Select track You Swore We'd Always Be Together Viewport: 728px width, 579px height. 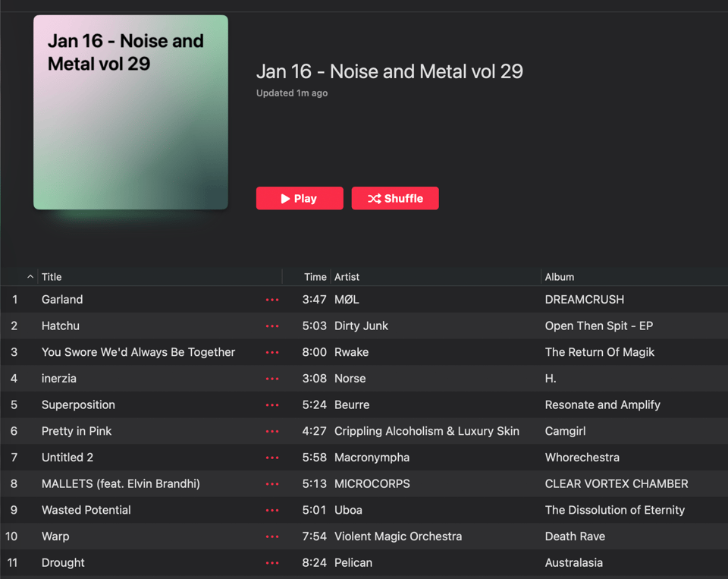pyautogui.click(x=138, y=352)
